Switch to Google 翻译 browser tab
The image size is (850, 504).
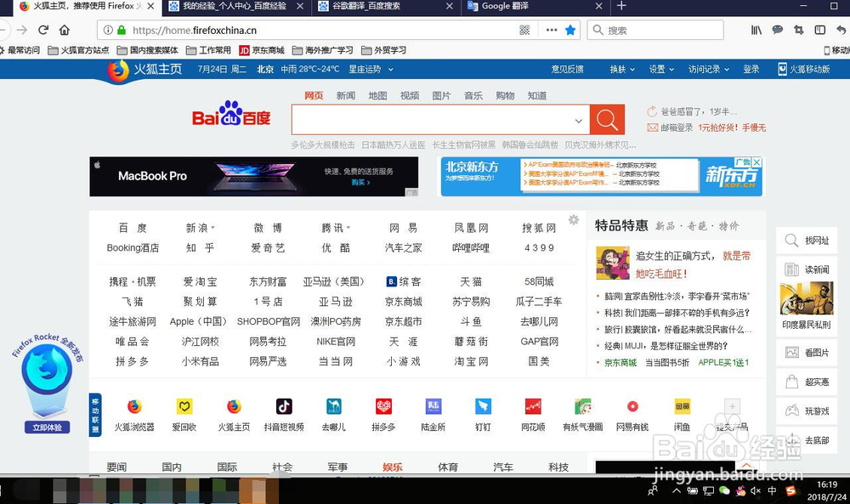pos(535,7)
